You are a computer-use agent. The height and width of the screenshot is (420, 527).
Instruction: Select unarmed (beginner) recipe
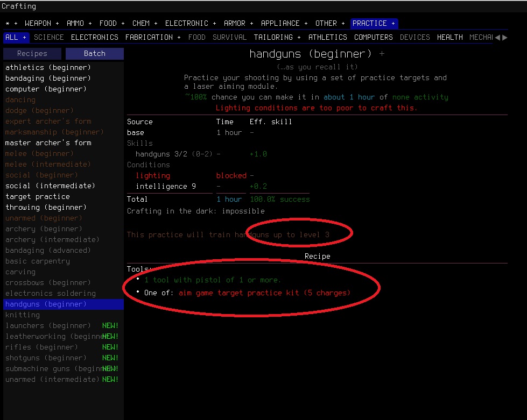coord(64,218)
